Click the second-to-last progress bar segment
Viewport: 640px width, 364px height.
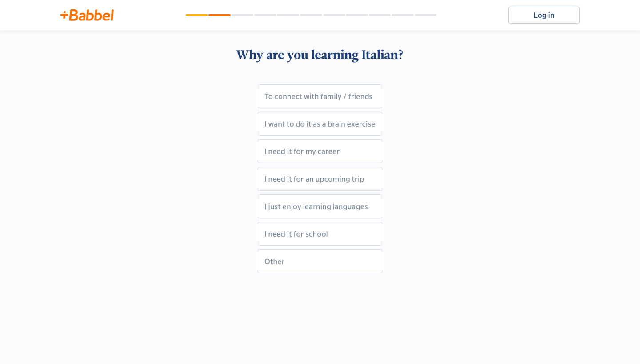(403, 15)
